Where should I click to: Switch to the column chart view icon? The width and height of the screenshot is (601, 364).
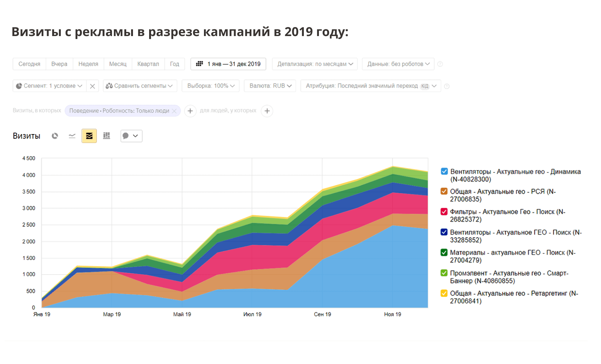point(107,136)
